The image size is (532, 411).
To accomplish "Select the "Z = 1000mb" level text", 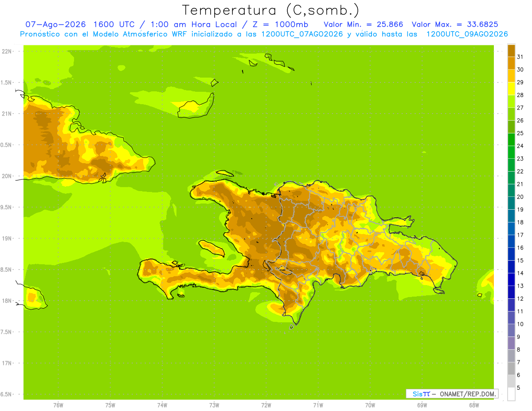I will [x=279, y=24].
